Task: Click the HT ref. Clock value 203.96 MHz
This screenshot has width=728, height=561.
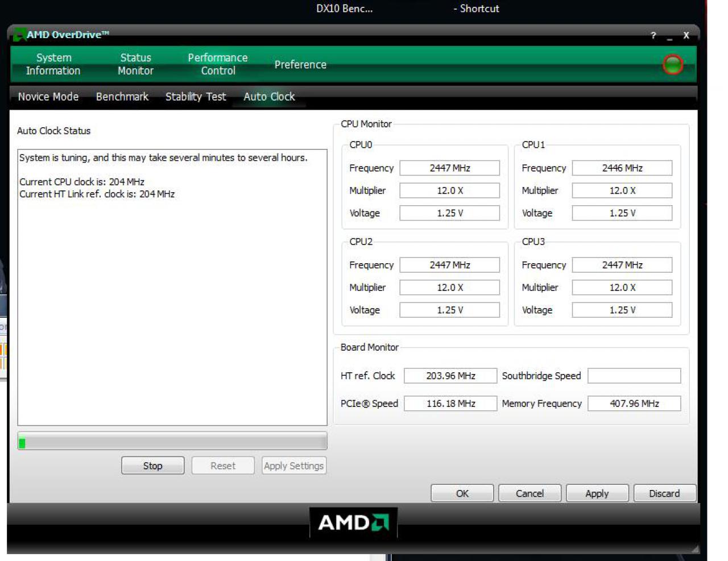Action: tap(450, 376)
